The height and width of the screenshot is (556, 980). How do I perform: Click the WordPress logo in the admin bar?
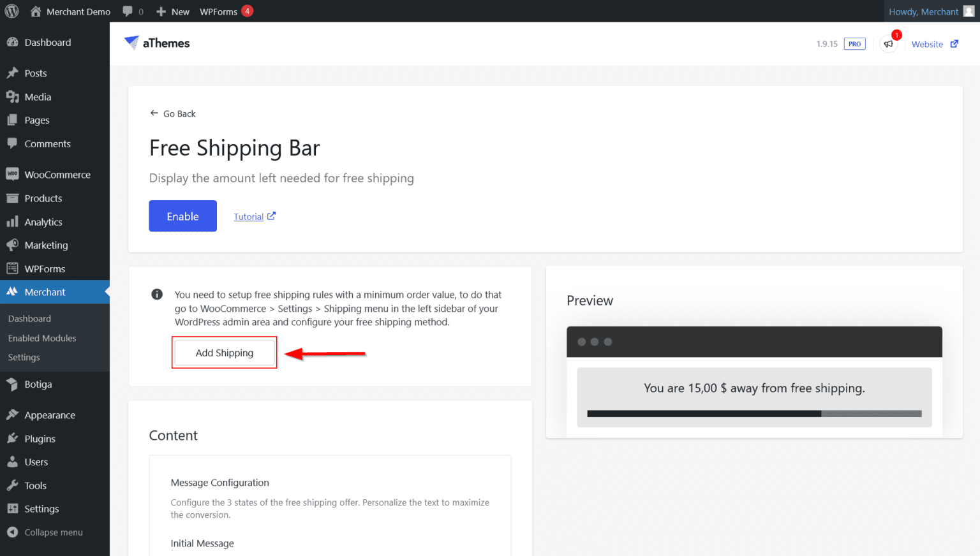click(11, 11)
